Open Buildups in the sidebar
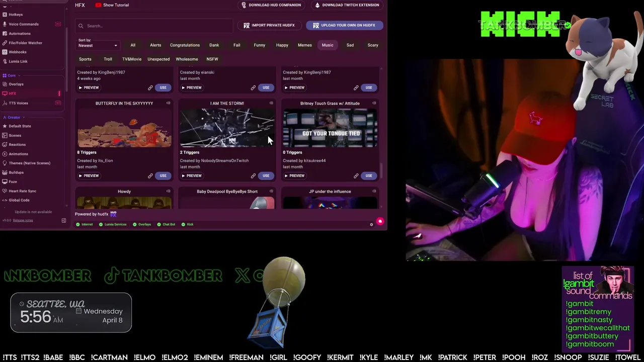Screen dimensions: 644x362 tap(16, 172)
